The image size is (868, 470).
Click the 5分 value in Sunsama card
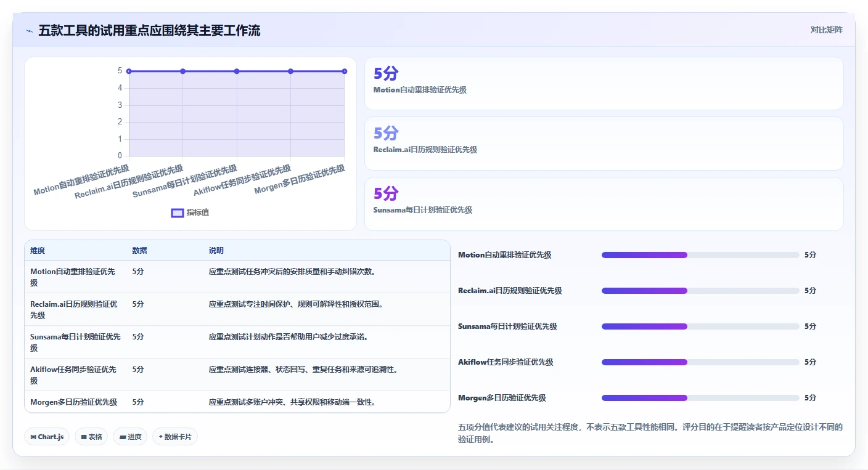[386, 194]
